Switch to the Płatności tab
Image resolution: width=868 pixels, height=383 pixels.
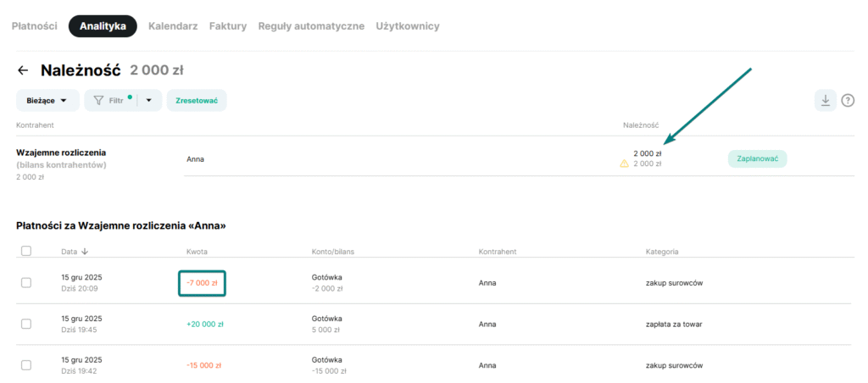coord(34,26)
